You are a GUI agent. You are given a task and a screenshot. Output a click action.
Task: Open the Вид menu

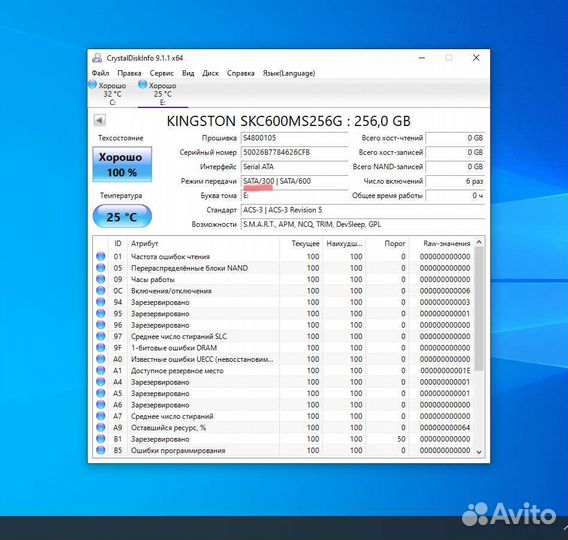[188, 73]
